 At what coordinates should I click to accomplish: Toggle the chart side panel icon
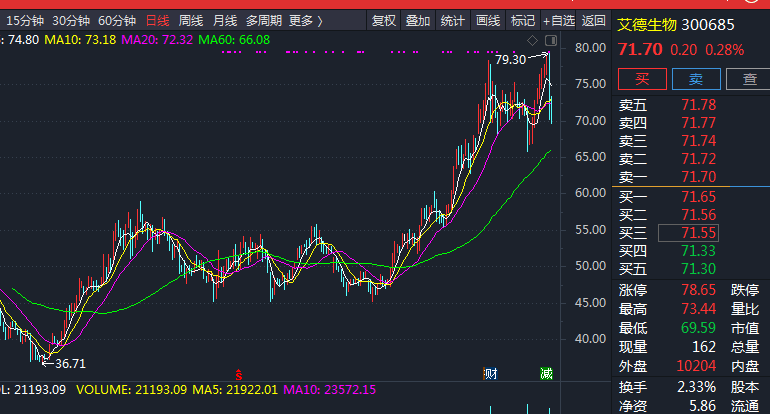pos(551,40)
